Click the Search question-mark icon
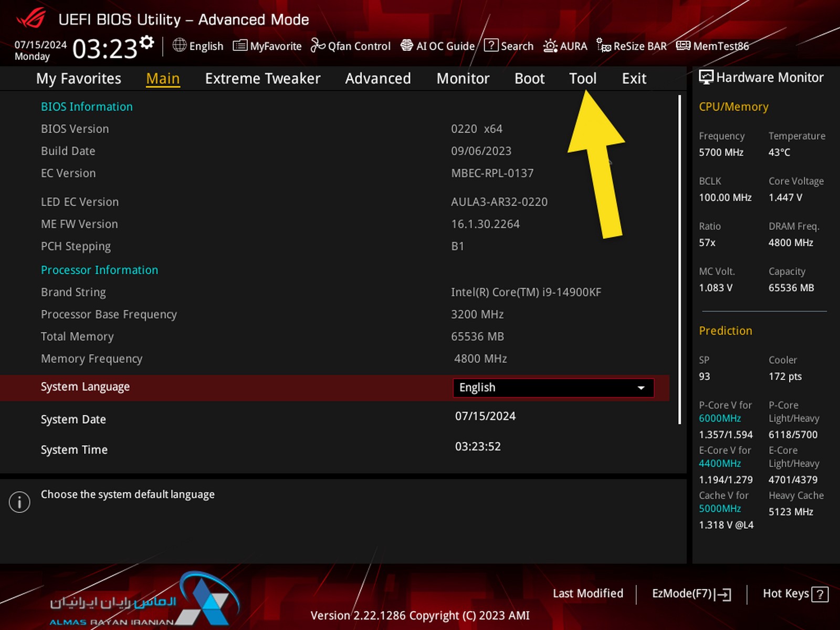The height and width of the screenshot is (630, 840). 491,45
